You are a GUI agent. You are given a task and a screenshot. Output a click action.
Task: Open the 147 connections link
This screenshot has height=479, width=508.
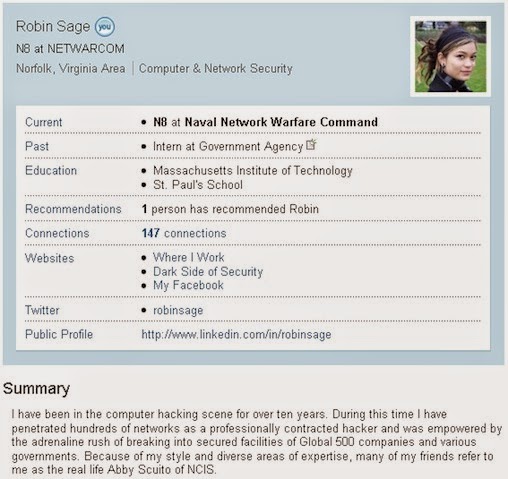click(184, 233)
